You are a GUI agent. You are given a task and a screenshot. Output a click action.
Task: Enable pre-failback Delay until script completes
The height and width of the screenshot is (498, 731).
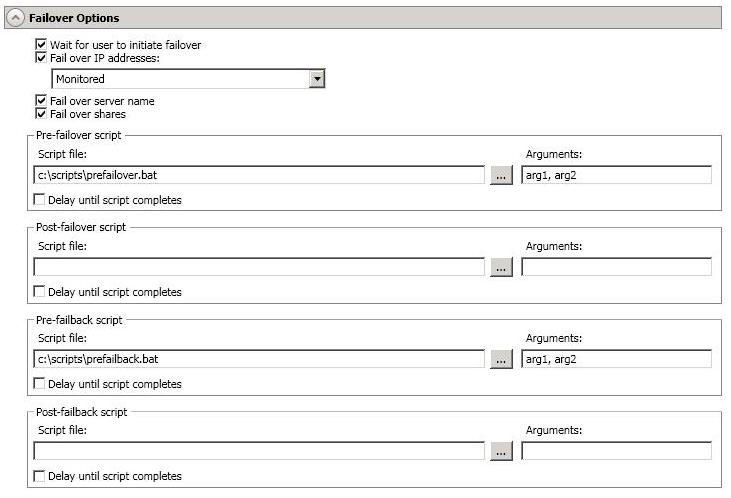pyautogui.click(x=40, y=383)
